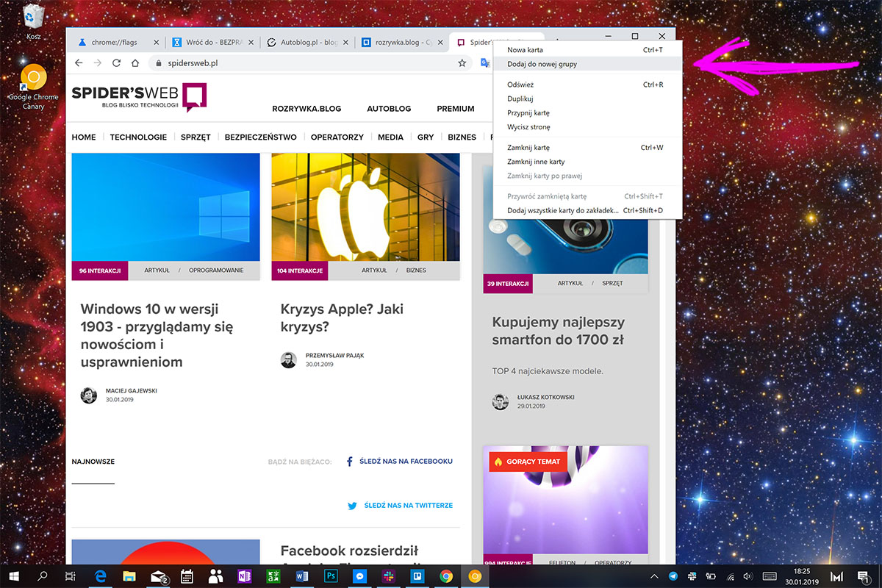882x588 pixels.
Task: Open headline Kupujemy najlepszy smartfon do 1700 zł
Action: [x=559, y=331]
